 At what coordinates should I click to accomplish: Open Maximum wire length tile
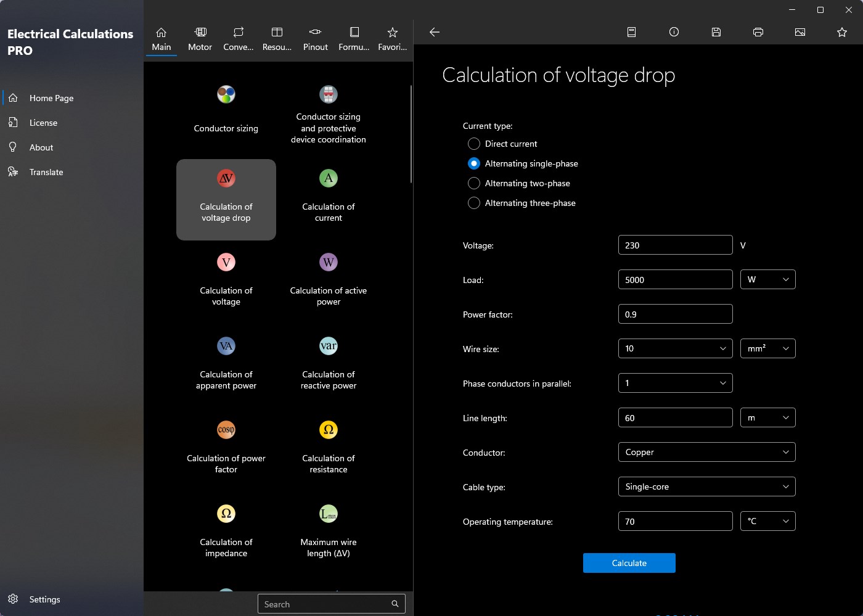pos(329,535)
